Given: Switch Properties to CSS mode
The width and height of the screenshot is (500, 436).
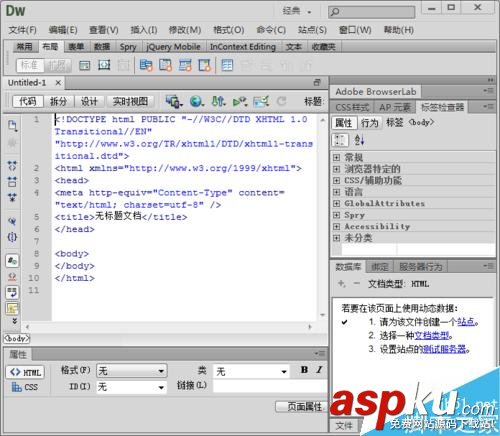Looking at the screenshot, I should 25,387.
